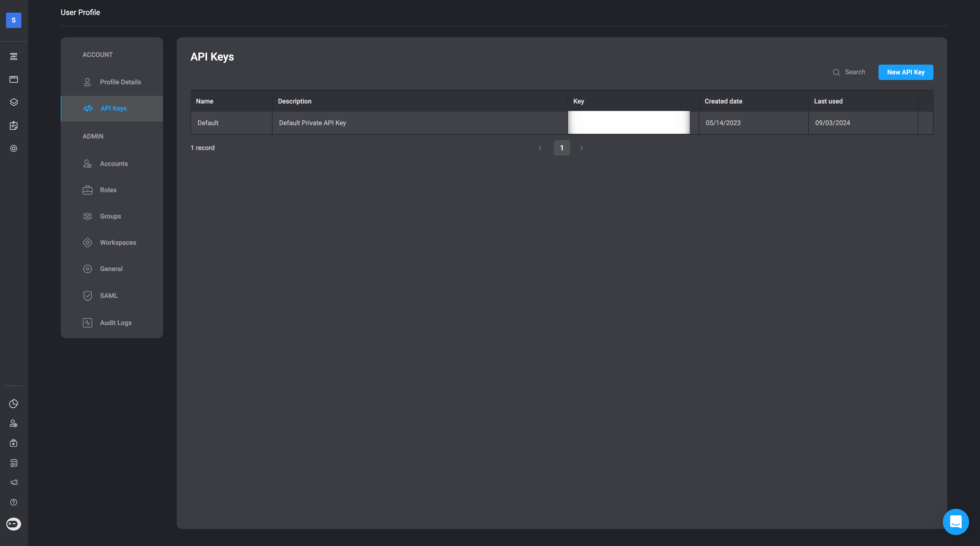Open the gear settings icon in left rail
Screen dimensions: 980x546
coord(14,148)
